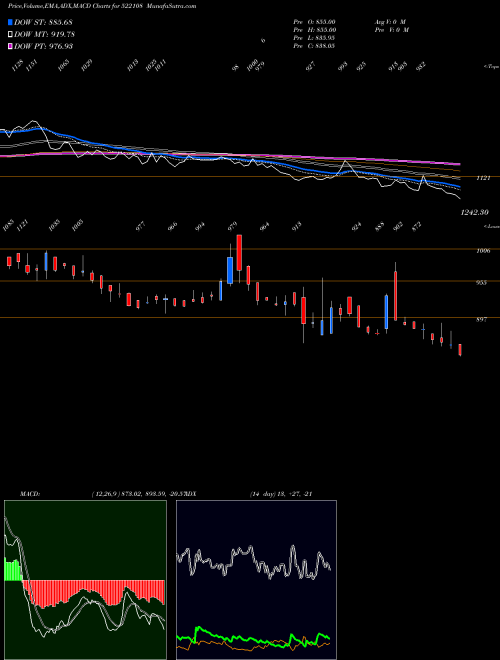Screen dimensions: 500x660
Task: Click the 955 price axis label
Action: (x=483, y=282)
